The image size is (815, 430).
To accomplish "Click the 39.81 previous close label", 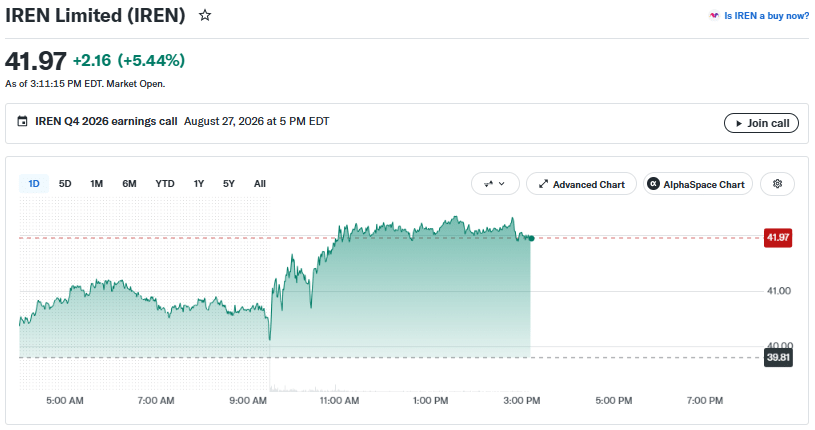I will click(x=778, y=357).
